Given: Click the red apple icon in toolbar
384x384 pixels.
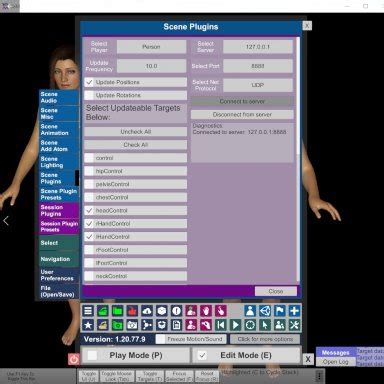Looking at the screenshot, I should click(x=132, y=311).
